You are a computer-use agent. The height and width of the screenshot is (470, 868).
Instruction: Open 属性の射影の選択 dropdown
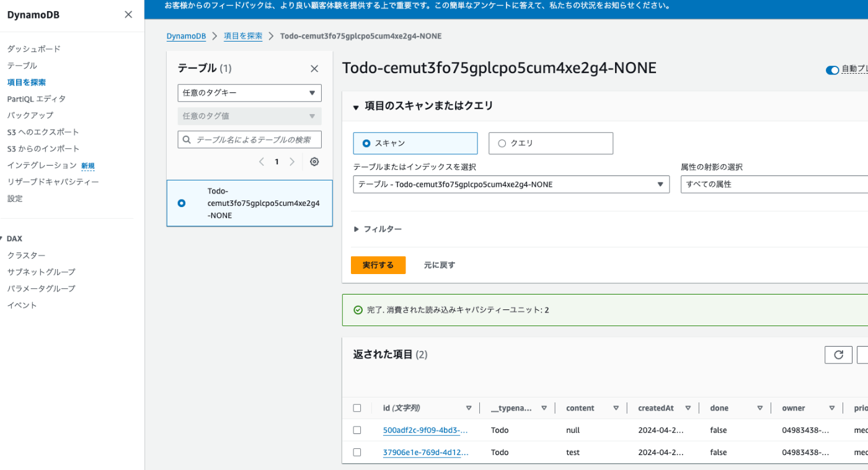point(774,184)
